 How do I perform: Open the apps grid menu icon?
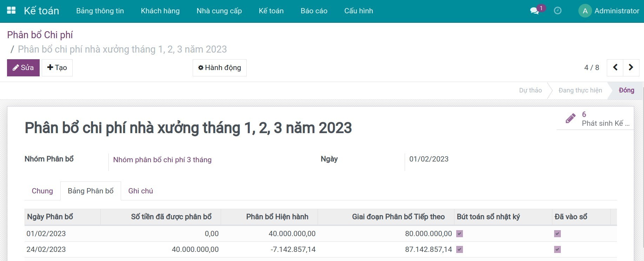click(x=11, y=11)
